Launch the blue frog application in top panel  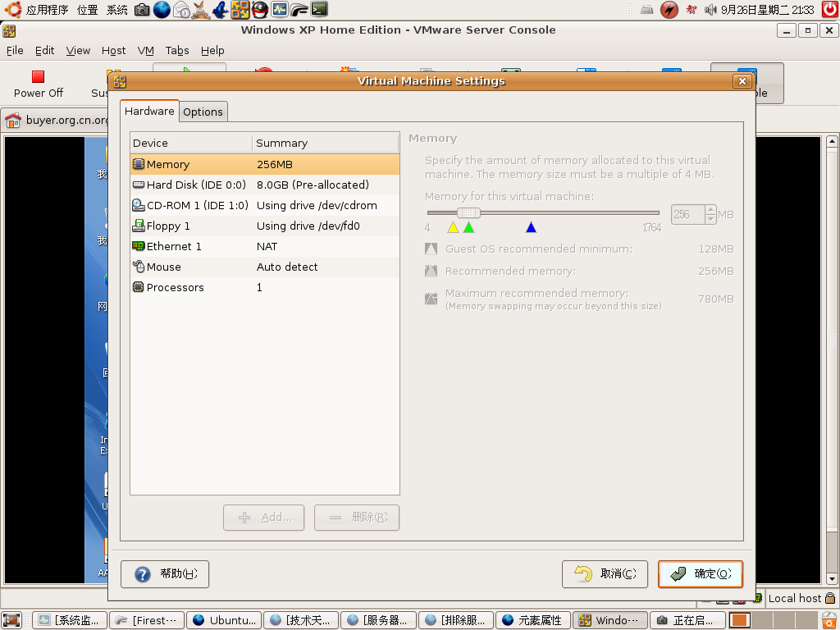[220, 9]
